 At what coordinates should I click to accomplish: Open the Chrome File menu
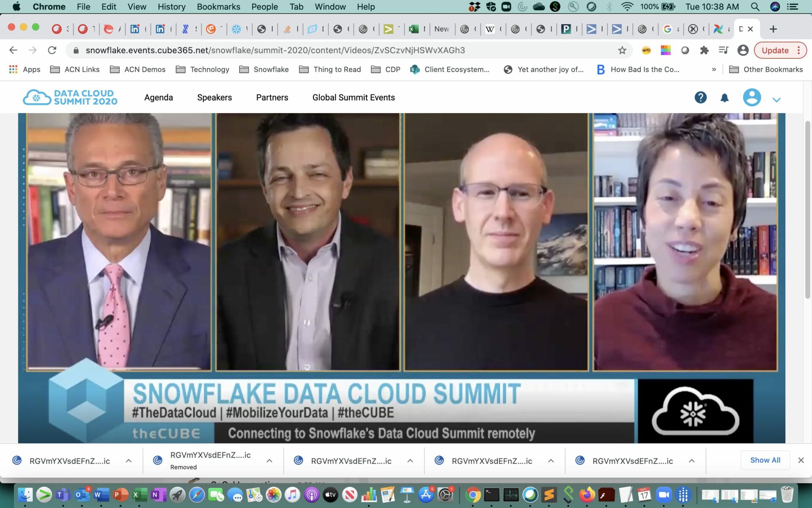click(x=83, y=7)
